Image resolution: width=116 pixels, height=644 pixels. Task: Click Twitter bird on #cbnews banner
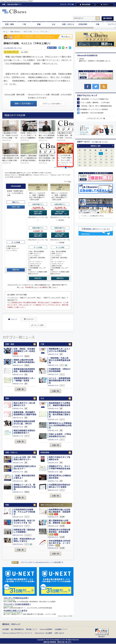tap(108, 234)
